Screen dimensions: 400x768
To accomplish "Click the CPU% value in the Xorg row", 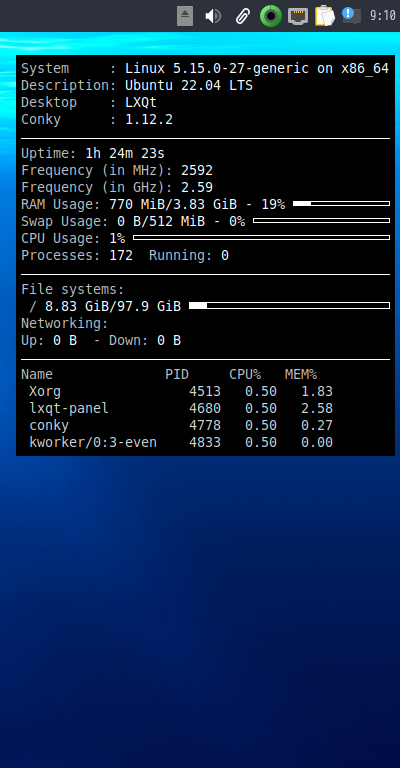I will tap(261, 391).
